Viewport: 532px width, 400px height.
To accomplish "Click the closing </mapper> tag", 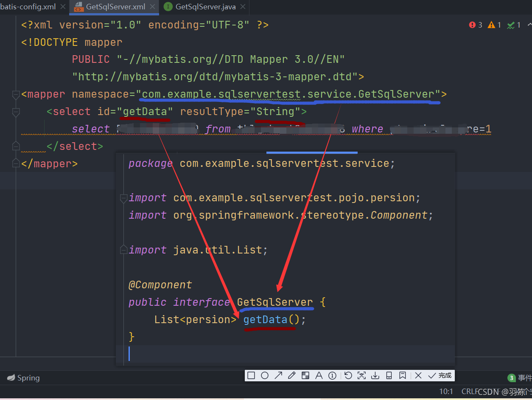I will 50,164.
